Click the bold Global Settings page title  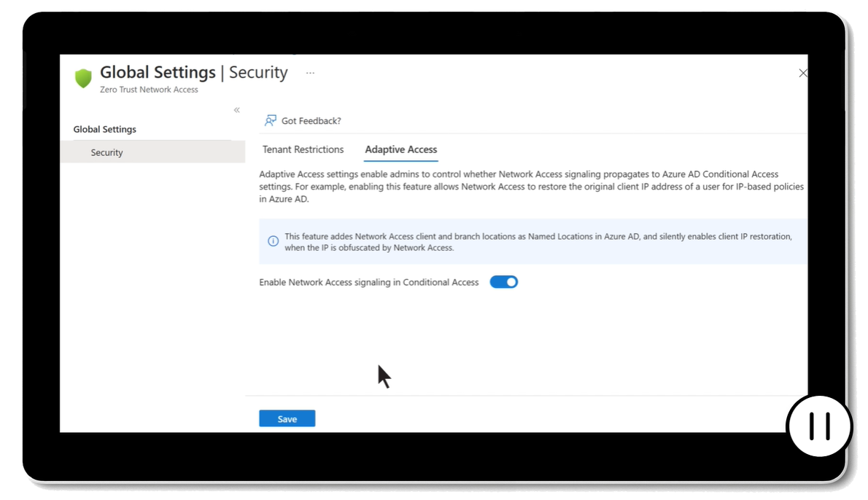coord(158,72)
